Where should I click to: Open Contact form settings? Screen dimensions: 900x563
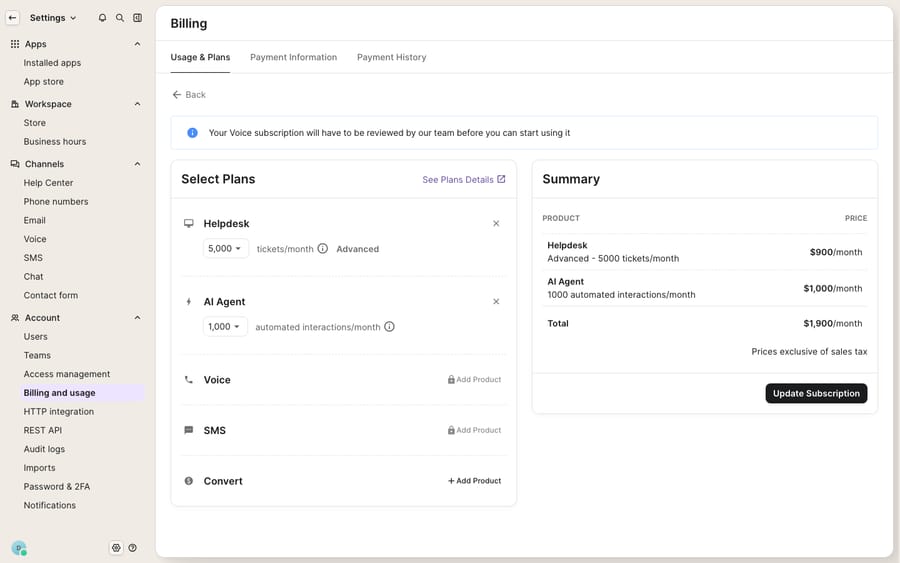click(x=51, y=295)
